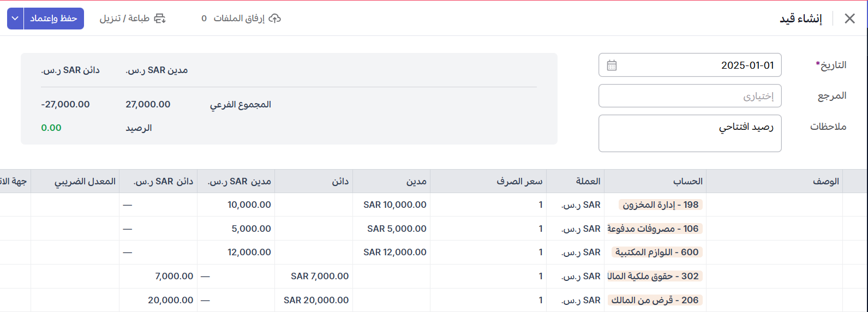Viewport: 868px width, 312px height.
Task: Click the printer icon for print/download
Action: tap(160, 19)
